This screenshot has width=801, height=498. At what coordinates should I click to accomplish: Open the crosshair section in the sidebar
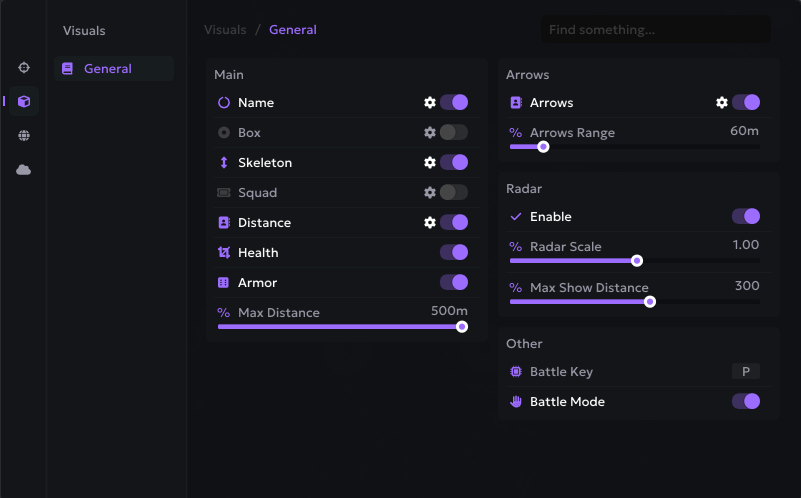[x=24, y=67]
